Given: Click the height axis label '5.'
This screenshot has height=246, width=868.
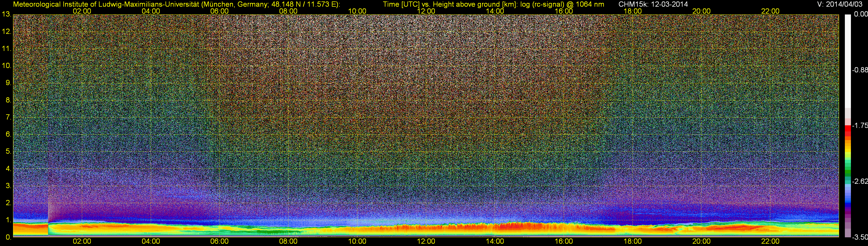Looking at the screenshot, I should (8, 151).
